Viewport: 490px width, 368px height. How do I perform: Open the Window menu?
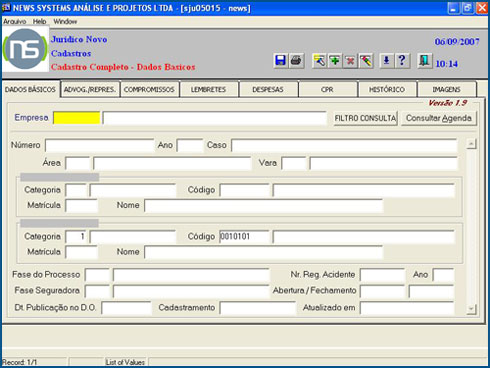pos(65,21)
